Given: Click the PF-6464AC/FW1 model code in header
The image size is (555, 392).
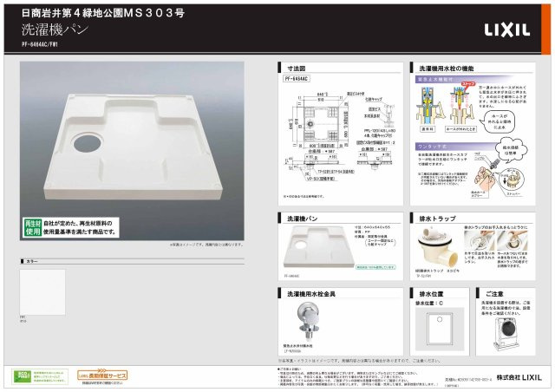Looking at the screenshot, I should point(39,44).
